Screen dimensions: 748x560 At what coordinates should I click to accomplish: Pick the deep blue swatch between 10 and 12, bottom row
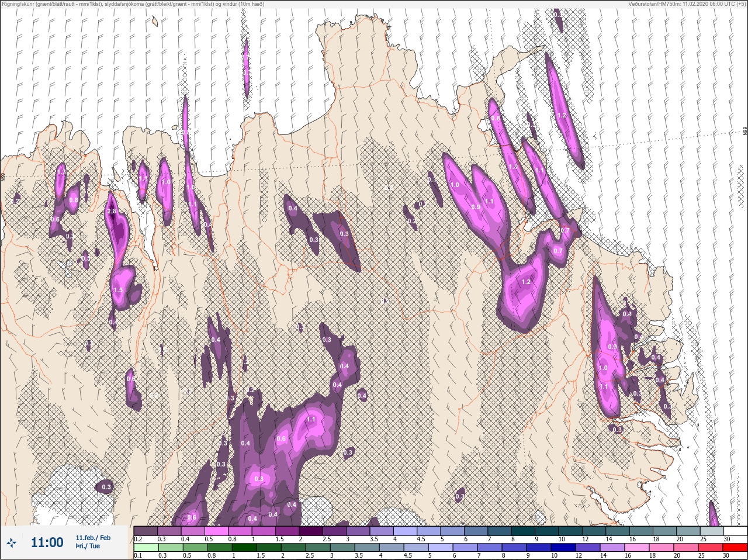(565, 548)
